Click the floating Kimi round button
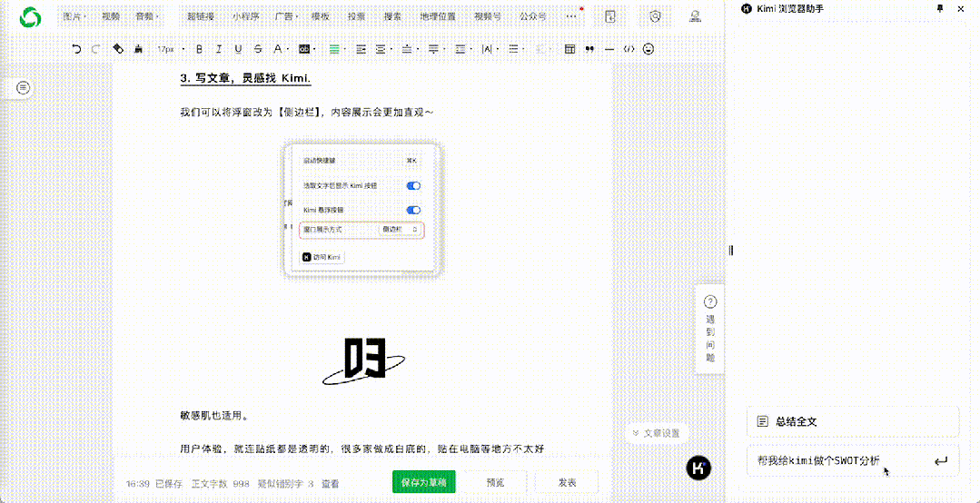This screenshot has width=980, height=503. 698,468
